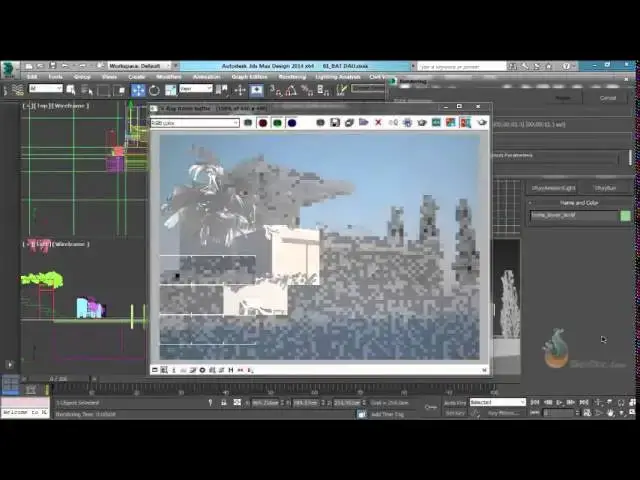640x480 pixels.
Task: Click the Help question-mark icon
Action: point(566,66)
